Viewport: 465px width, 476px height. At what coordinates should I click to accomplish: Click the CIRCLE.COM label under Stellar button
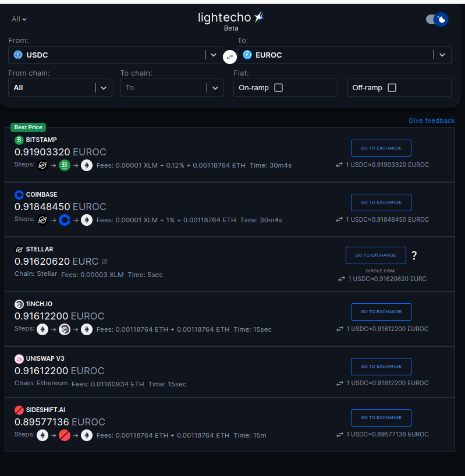click(380, 271)
